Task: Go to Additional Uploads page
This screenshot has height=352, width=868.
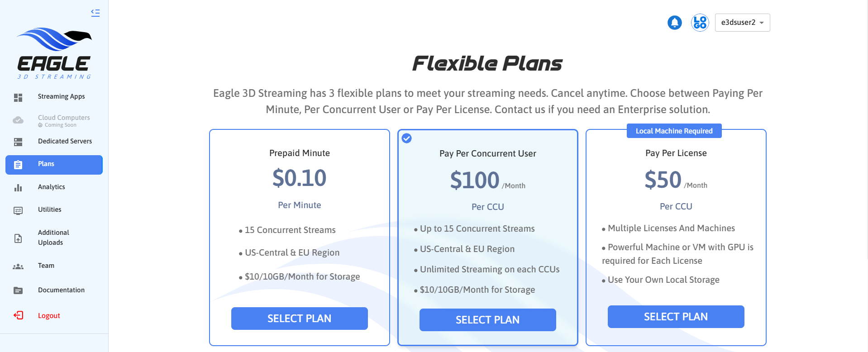Action: (53, 238)
